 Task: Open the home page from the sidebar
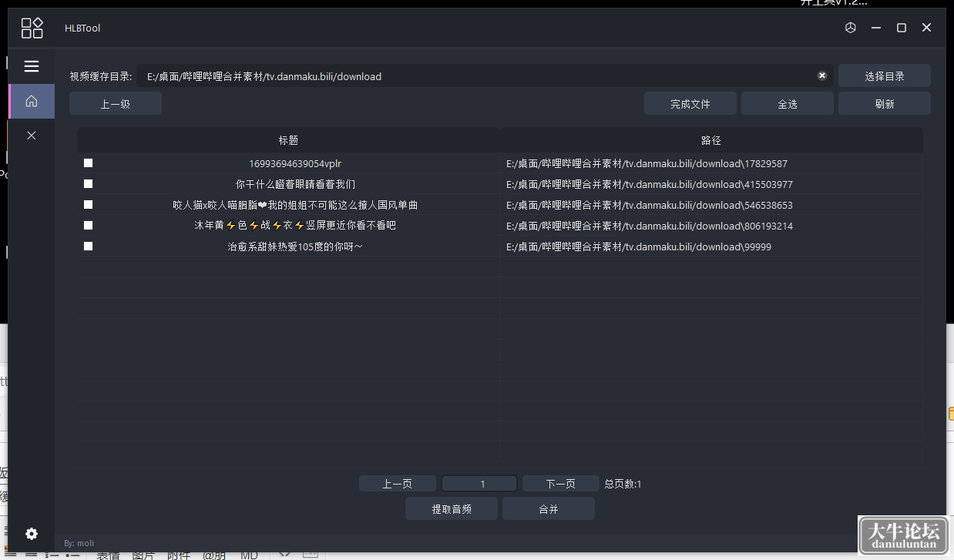click(32, 101)
